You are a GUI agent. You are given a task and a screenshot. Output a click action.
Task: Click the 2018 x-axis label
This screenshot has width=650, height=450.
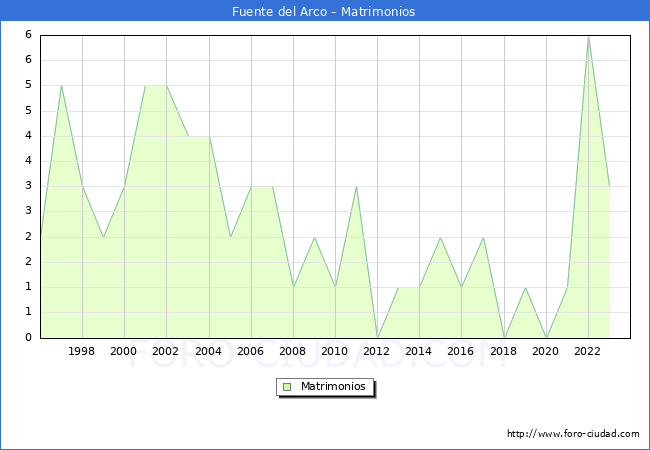(x=504, y=351)
